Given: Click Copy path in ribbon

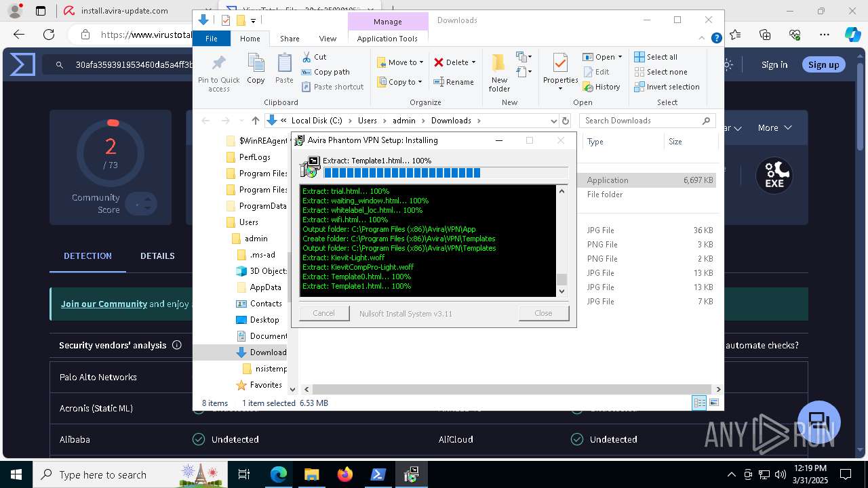Looking at the screenshot, I should pyautogui.click(x=325, y=72).
